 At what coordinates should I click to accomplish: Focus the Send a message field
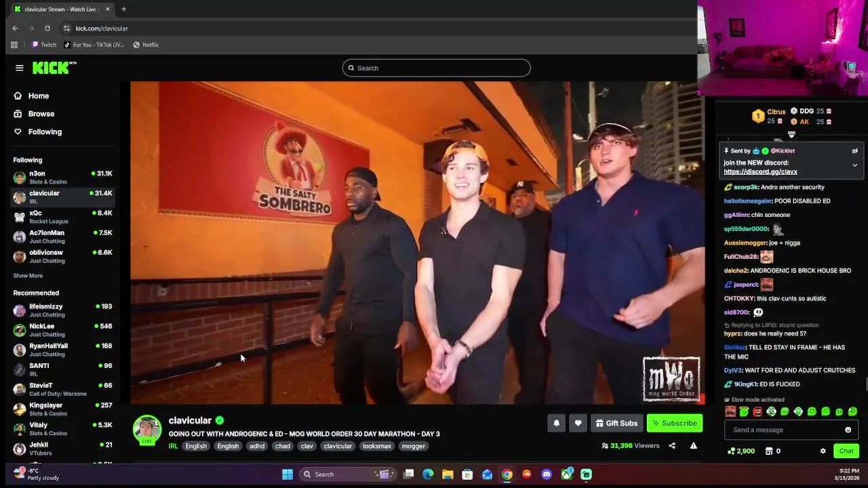[x=790, y=430]
